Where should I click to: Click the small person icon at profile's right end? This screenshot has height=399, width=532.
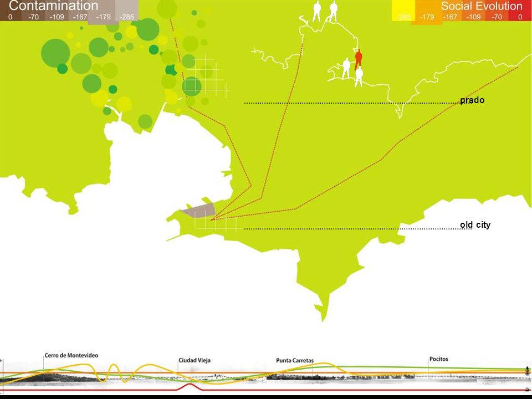(x=527, y=371)
